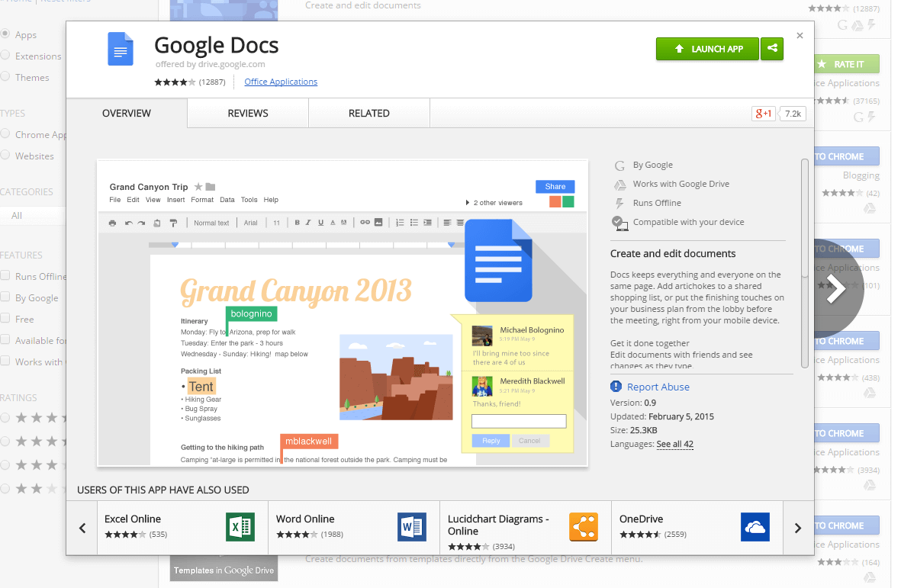Select the Websites radio button

pos(5,155)
